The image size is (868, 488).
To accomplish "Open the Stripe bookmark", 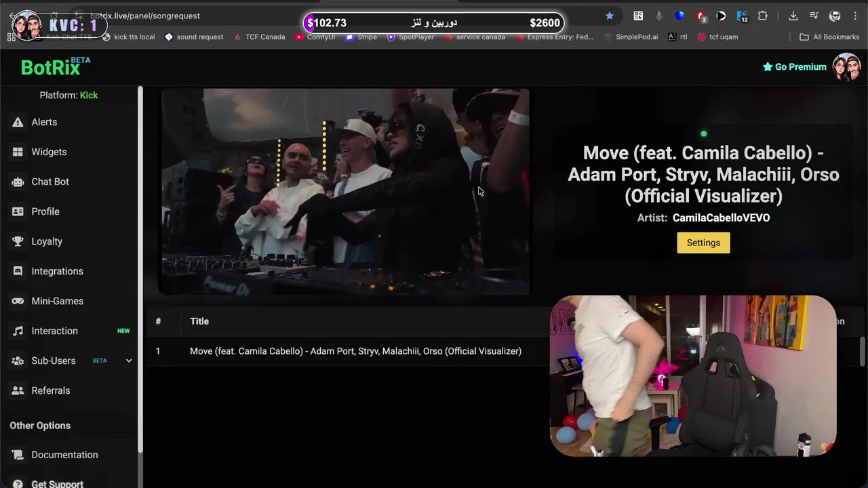I will 361,37.
